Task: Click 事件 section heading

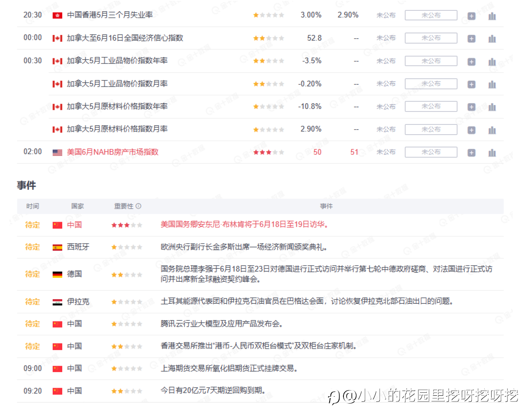Action: [x=26, y=186]
